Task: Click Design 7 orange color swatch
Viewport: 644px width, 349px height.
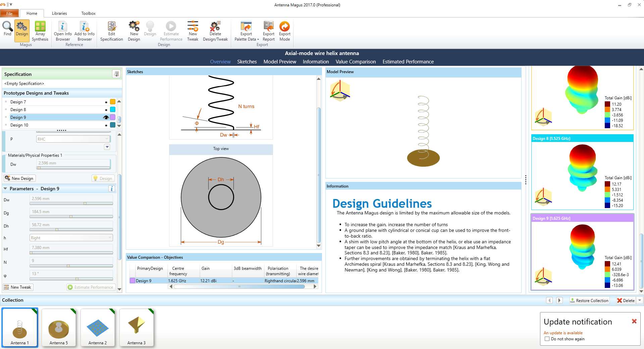Action: tap(113, 102)
